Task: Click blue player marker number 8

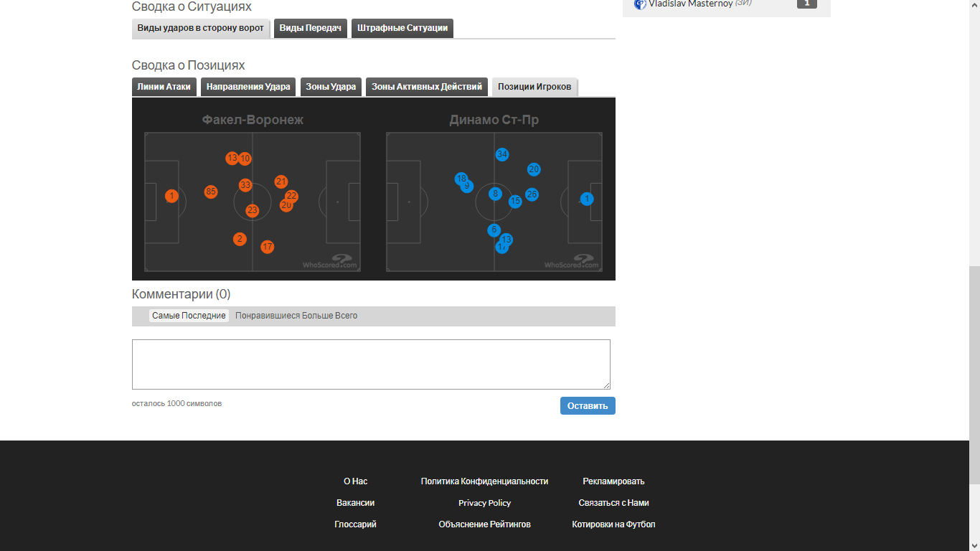Action: (x=495, y=194)
